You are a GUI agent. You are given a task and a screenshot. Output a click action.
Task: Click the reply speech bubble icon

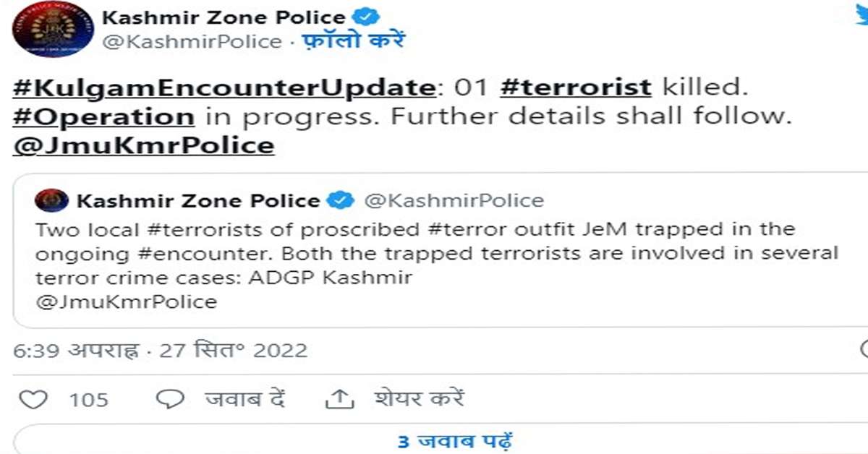(171, 398)
